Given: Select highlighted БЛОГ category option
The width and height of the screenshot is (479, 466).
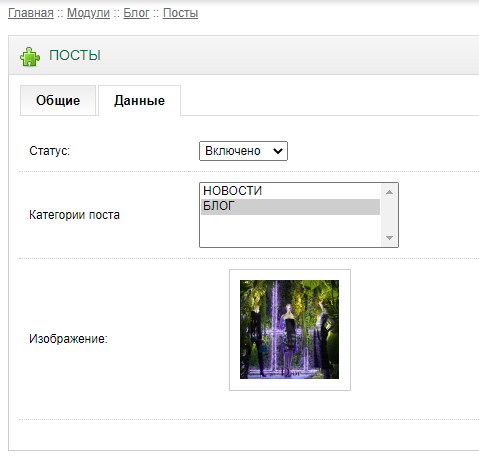Looking at the screenshot, I should click(291, 206).
